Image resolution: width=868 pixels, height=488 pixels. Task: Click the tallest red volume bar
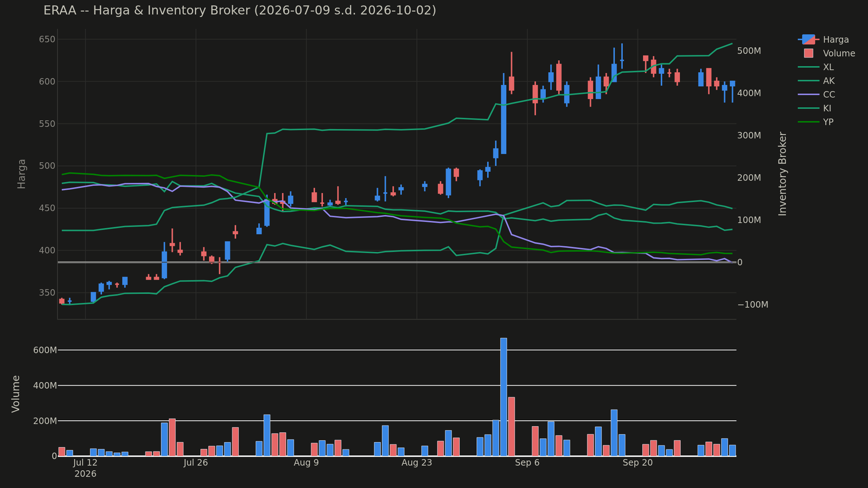[x=511, y=427]
